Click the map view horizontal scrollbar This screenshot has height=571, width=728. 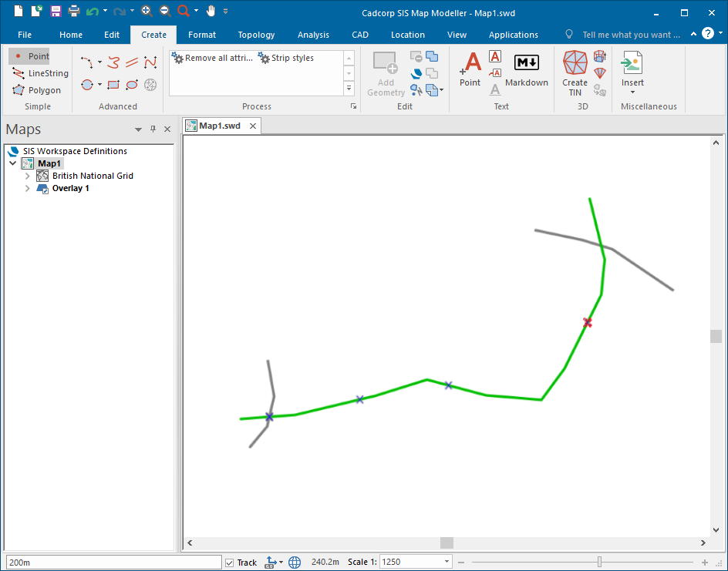click(446, 542)
